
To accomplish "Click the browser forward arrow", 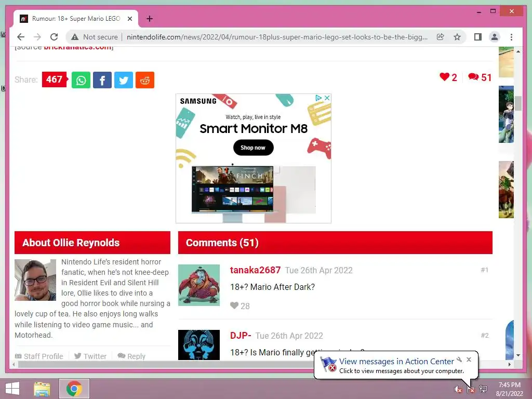I will (37, 37).
